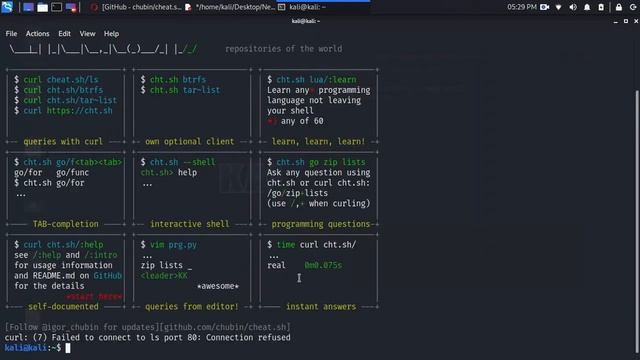Viewport: 640px width, 360px height.
Task: Click the 'learn, learn, learn!' caption
Action: click(318, 142)
